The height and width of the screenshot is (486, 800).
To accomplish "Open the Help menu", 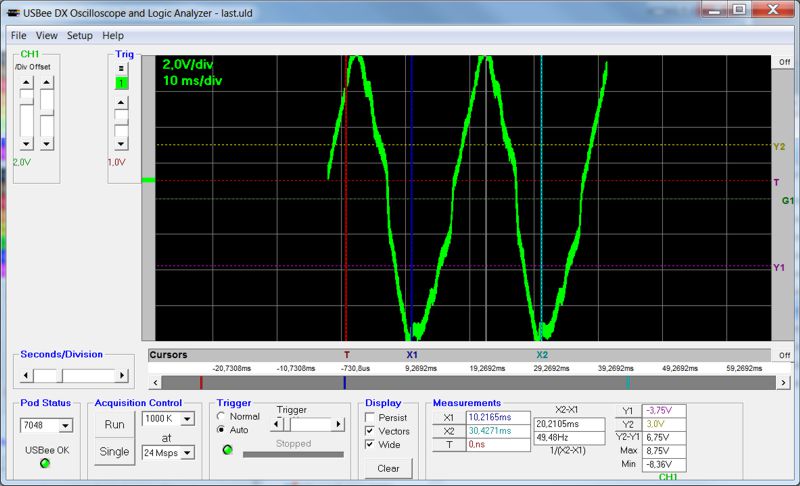I will 113,35.
